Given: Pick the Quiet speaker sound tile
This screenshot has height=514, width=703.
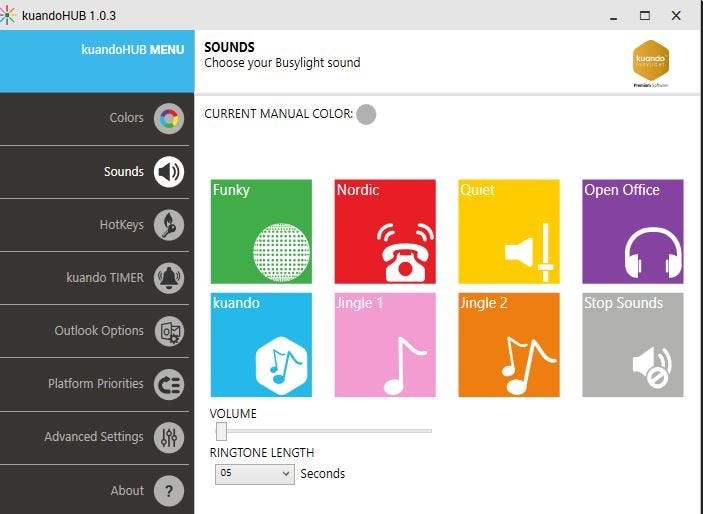Looking at the screenshot, I should point(509,231).
